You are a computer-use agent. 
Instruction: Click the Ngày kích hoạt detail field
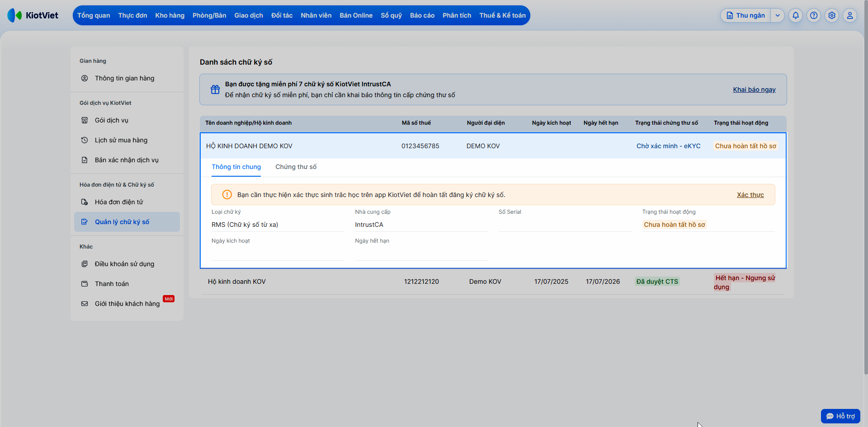point(278,253)
